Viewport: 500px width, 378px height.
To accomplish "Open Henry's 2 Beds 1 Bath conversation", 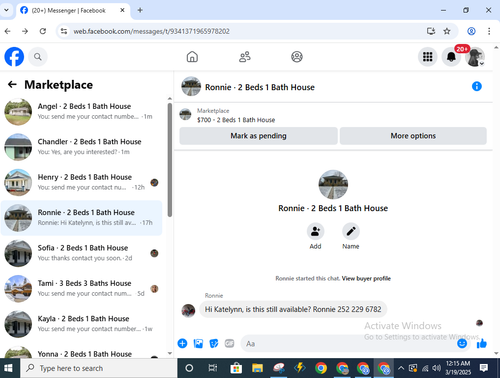I will tap(81, 182).
